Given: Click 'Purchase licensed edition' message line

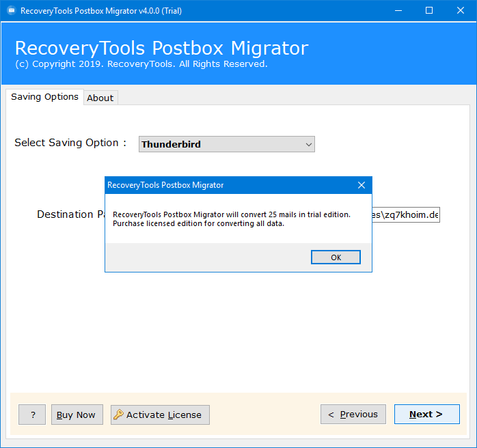Looking at the screenshot, I should click(198, 223).
